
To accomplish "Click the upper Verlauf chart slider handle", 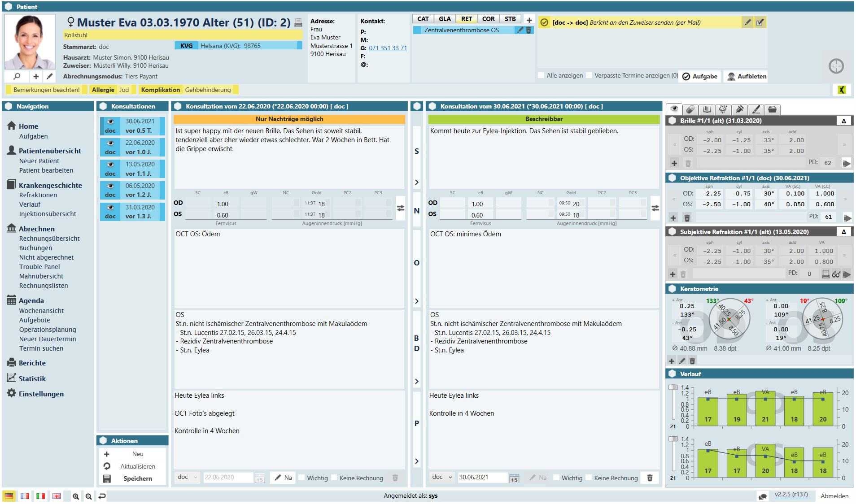I will point(673,387).
